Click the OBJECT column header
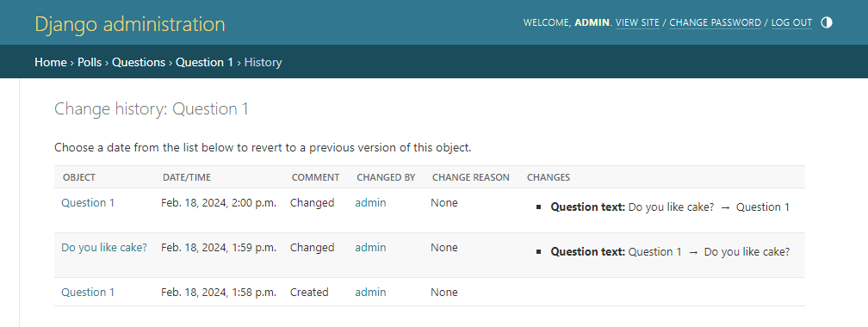Image resolution: width=868 pixels, height=327 pixels. 79,177
